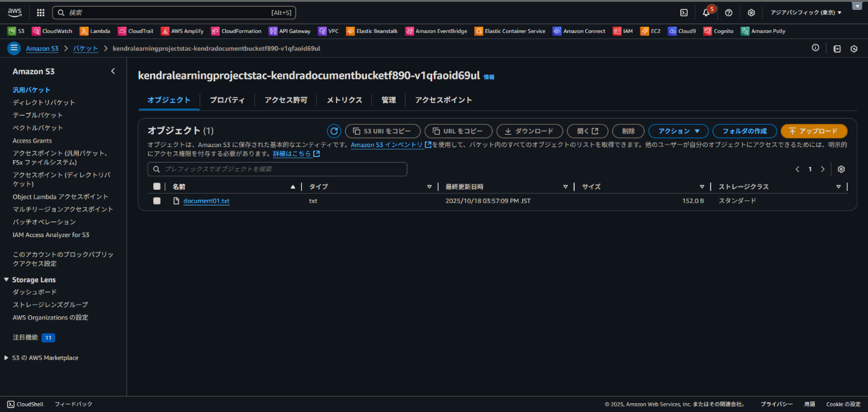Click the アップロード button

point(813,131)
